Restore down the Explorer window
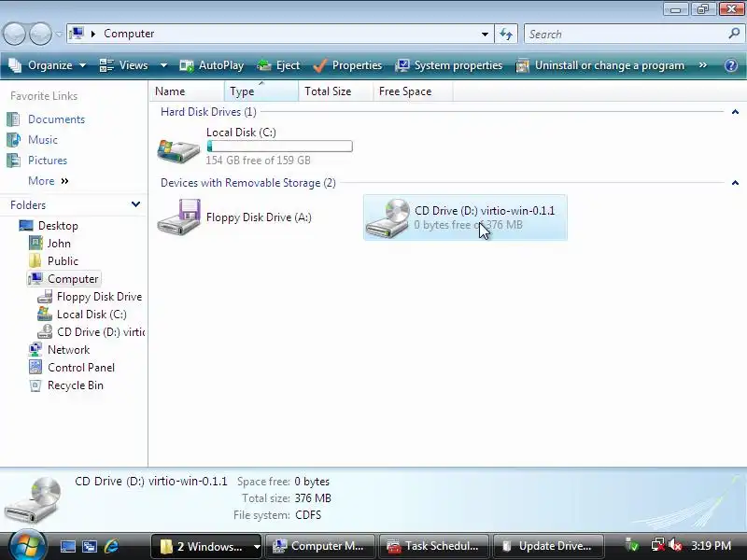 (x=704, y=8)
